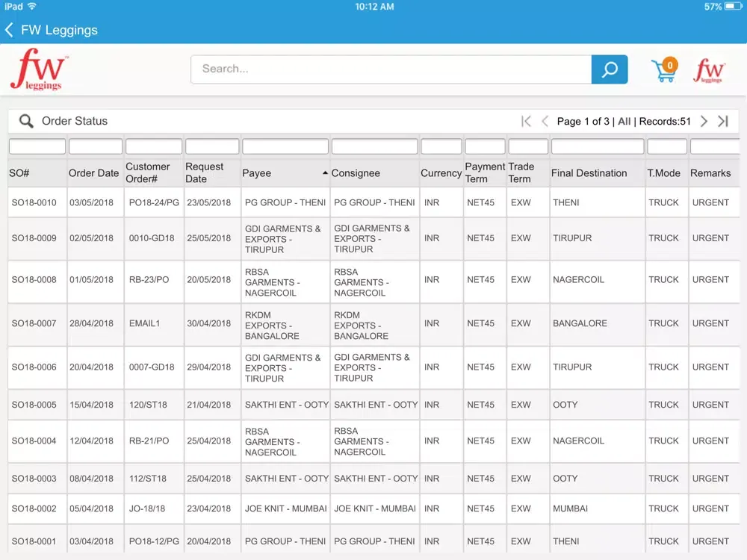This screenshot has height=560, width=747.
Task: Click the Trade Term filter box
Action: tap(528, 146)
